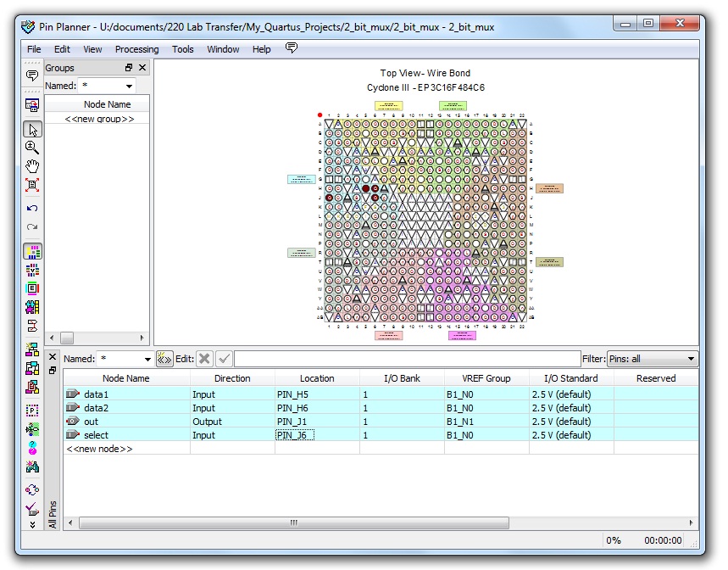Float the Groups panel

click(x=129, y=67)
